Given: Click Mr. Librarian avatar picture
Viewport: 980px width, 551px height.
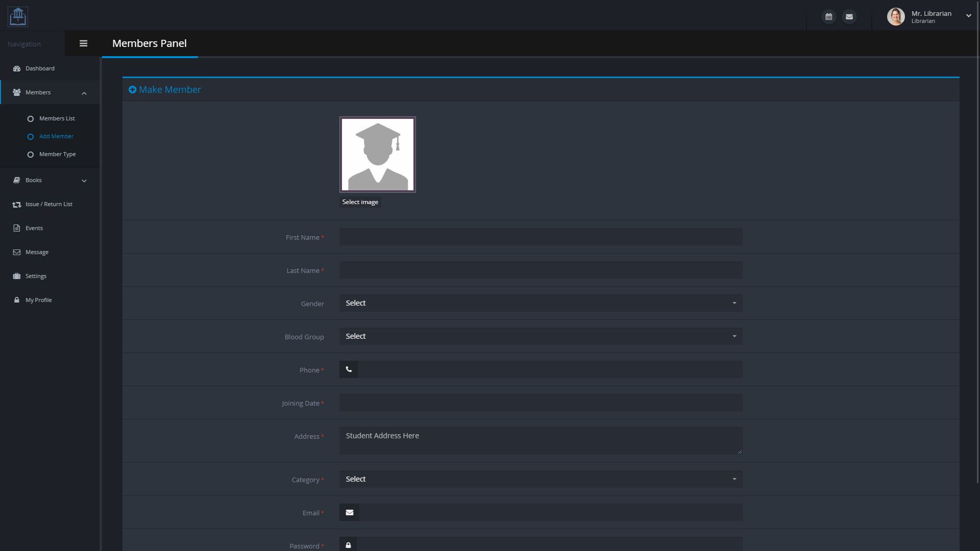Looking at the screenshot, I should [896, 17].
